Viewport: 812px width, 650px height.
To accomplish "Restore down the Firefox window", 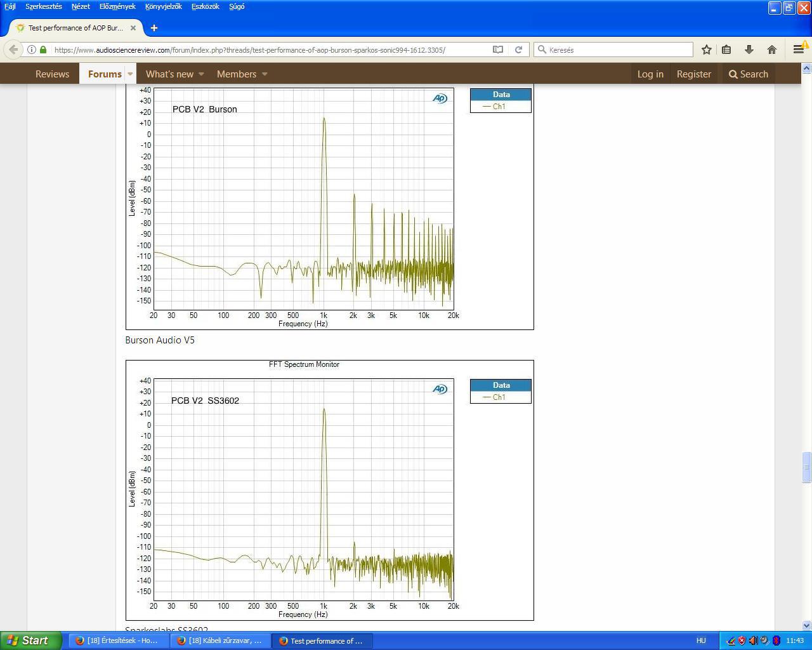I will pos(789,8).
